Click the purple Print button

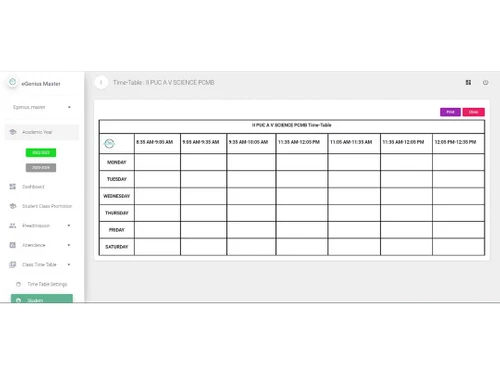click(450, 112)
